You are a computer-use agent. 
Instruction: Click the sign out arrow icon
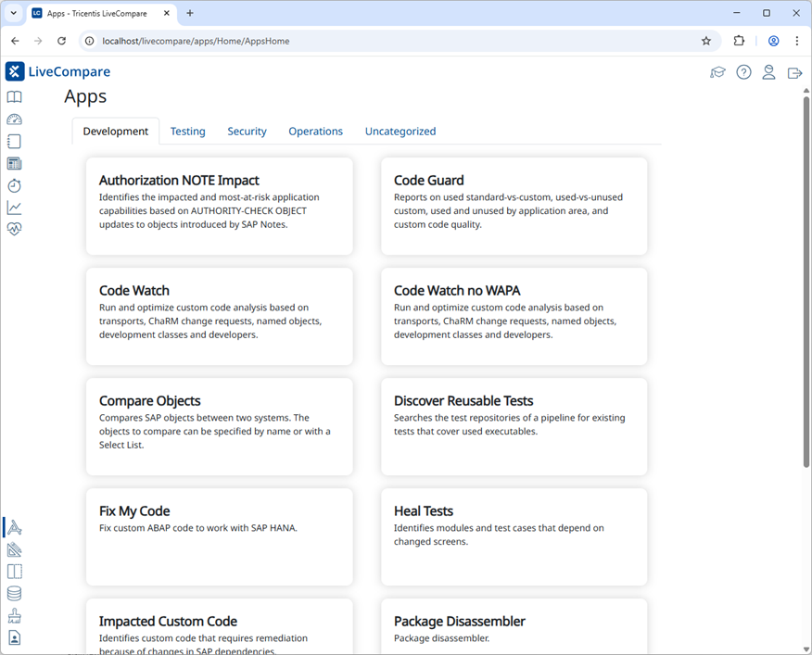coord(794,72)
